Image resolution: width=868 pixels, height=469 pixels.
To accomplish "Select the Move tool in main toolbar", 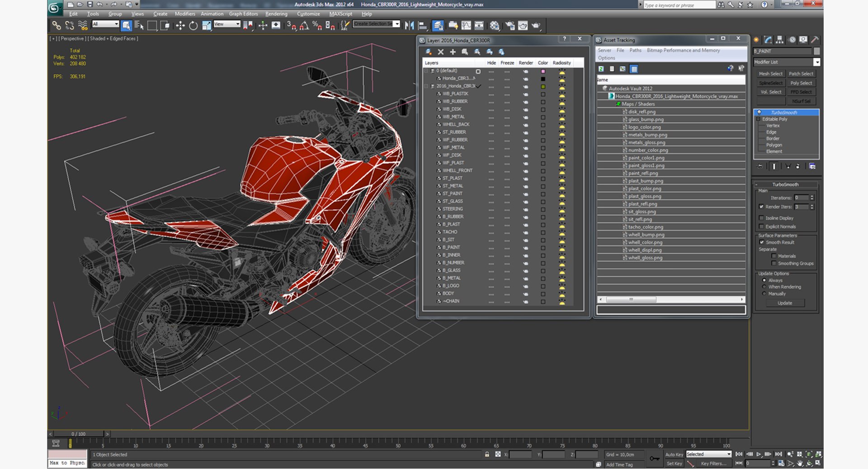I will click(180, 26).
